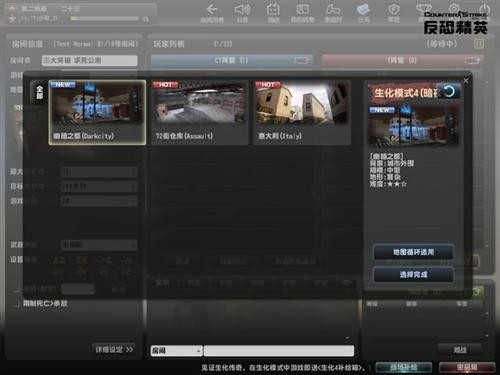Click the power exit icon top right
The height and width of the screenshot is (375, 500).
click(484, 9)
